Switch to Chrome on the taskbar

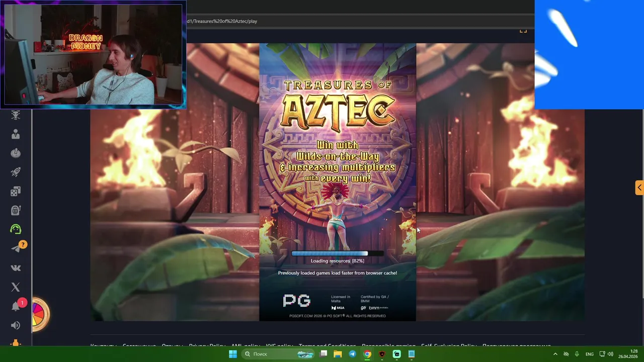click(367, 354)
